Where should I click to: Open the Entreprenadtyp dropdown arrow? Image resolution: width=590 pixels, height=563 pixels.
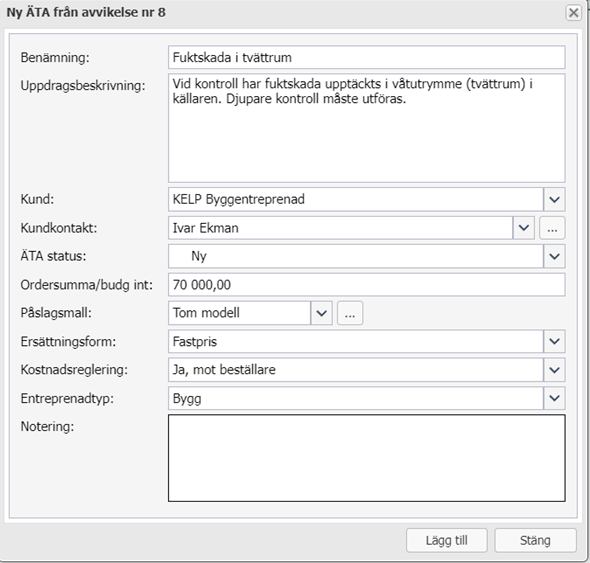click(x=554, y=398)
